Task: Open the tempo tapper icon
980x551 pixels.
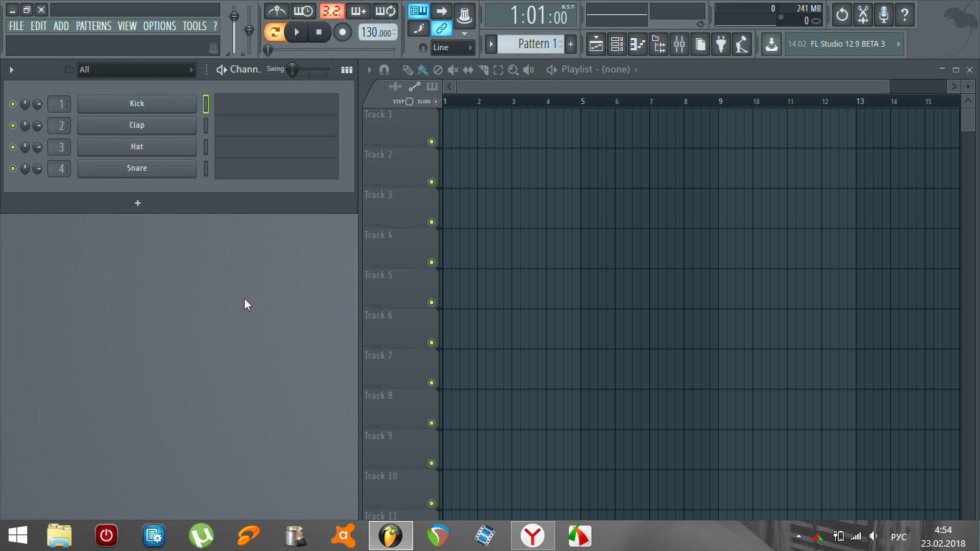Action: pos(742,44)
